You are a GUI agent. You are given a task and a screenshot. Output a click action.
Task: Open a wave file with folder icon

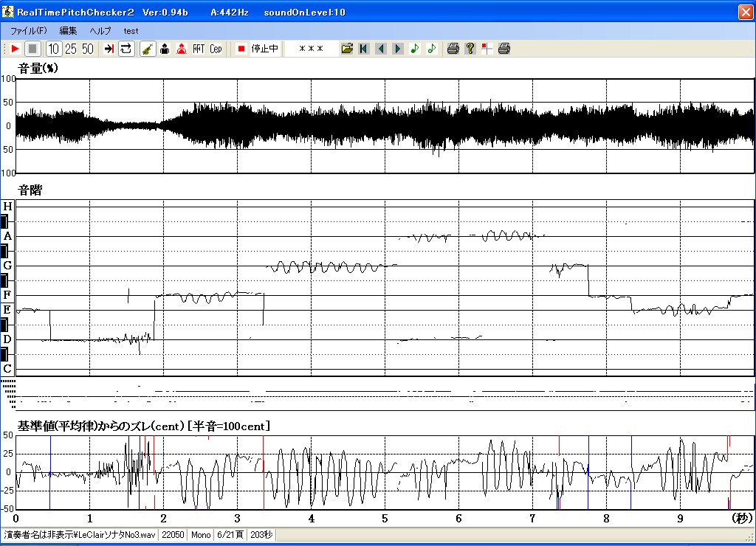pyautogui.click(x=347, y=49)
